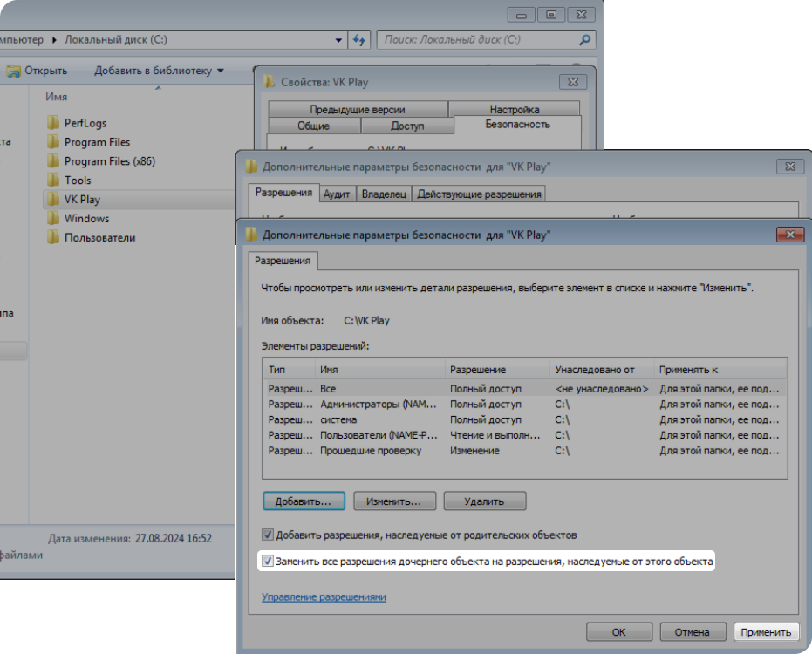Screen dimensions: 812x654
Task: Click the PerfLogs folder icon
Action: [x=53, y=123]
